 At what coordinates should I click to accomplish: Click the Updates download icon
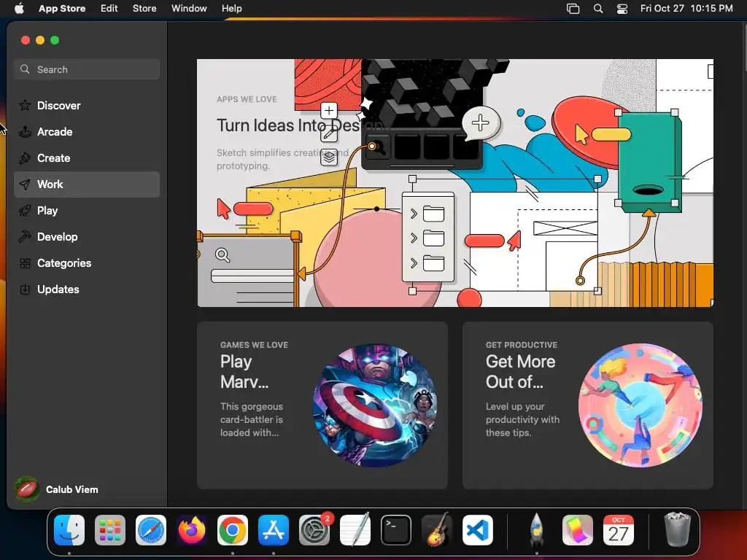pyautogui.click(x=25, y=289)
